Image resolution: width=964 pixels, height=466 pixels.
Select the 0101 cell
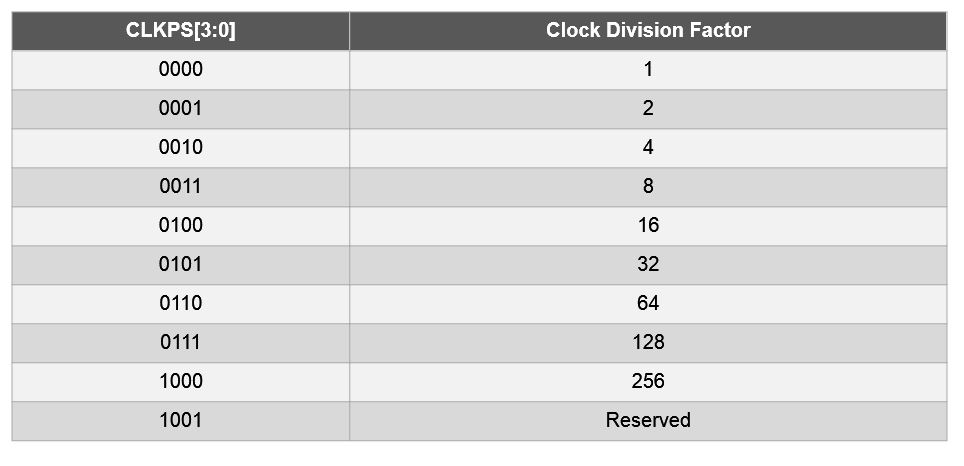181,265
